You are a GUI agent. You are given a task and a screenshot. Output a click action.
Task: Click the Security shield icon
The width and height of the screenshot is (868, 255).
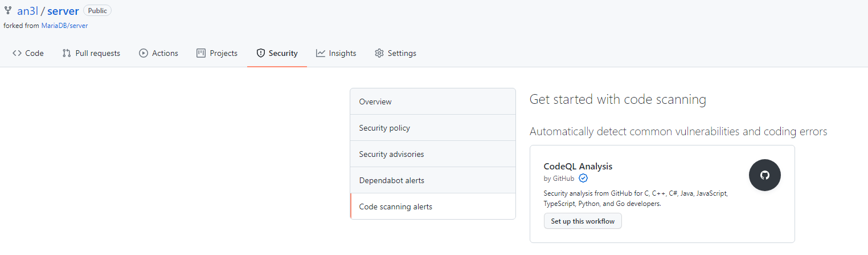pos(261,53)
